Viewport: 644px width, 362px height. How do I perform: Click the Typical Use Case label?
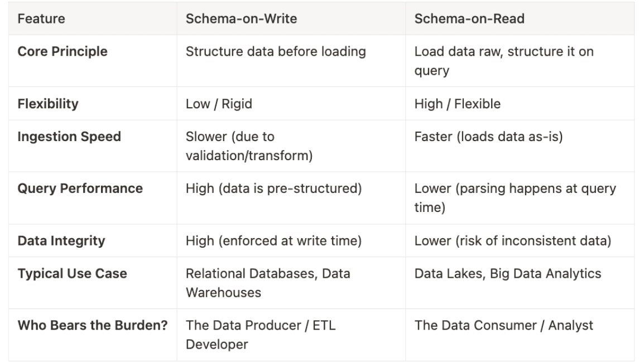72,274
